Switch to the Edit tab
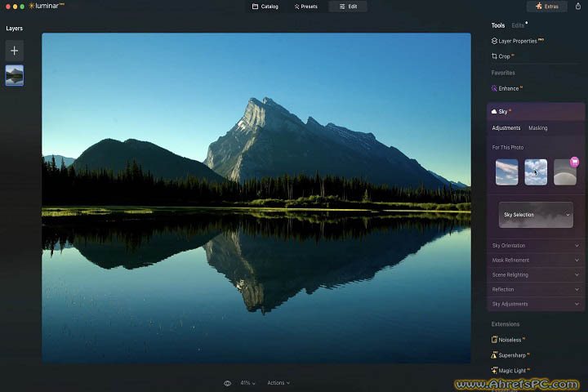The image size is (588, 392). point(348,7)
